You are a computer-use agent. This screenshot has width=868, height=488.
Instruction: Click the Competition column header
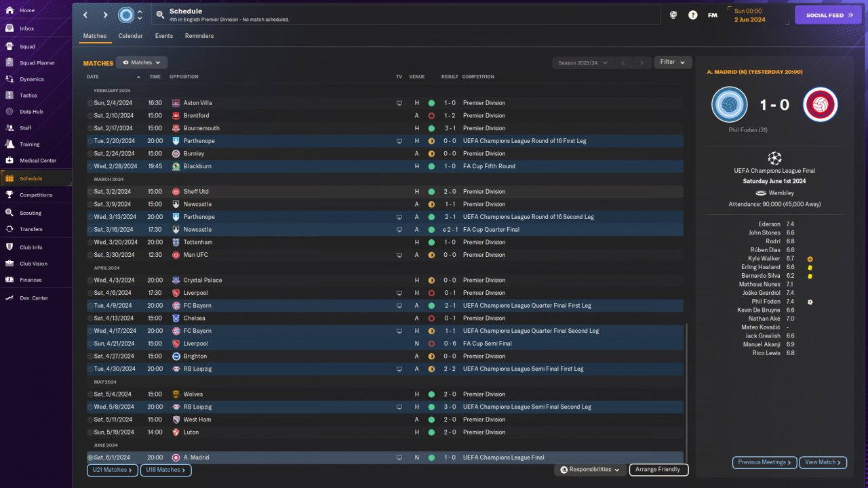(478, 77)
